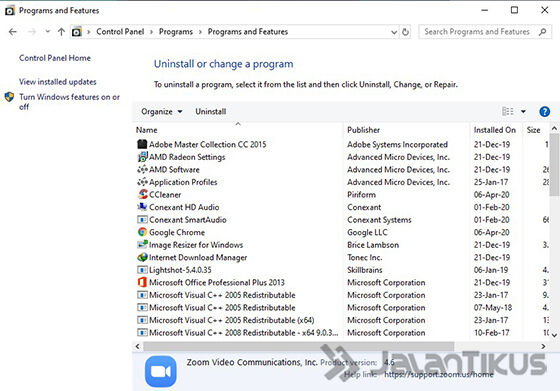Viewport: 560px width, 391px height.
Task: Click the Programs and Features breadcrumb
Action: (x=248, y=32)
